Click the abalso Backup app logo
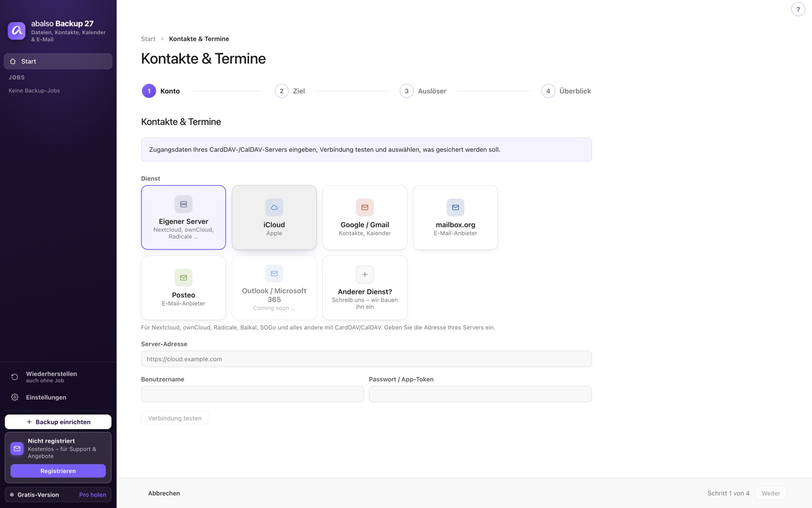This screenshot has width=812, height=508. 17,30
